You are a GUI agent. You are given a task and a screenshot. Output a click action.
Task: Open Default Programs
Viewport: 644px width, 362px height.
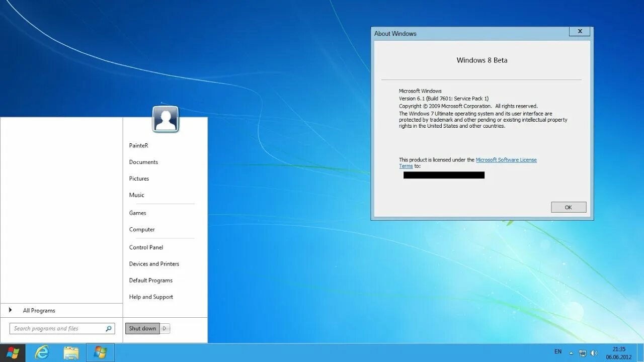click(150, 281)
